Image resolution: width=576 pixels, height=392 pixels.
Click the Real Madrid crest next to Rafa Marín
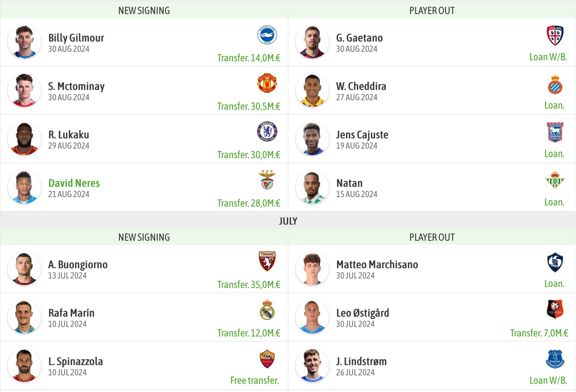click(x=267, y=310)
